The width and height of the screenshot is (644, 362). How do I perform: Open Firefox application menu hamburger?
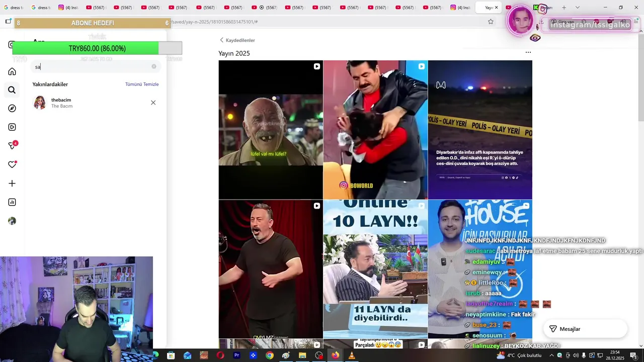636,22
